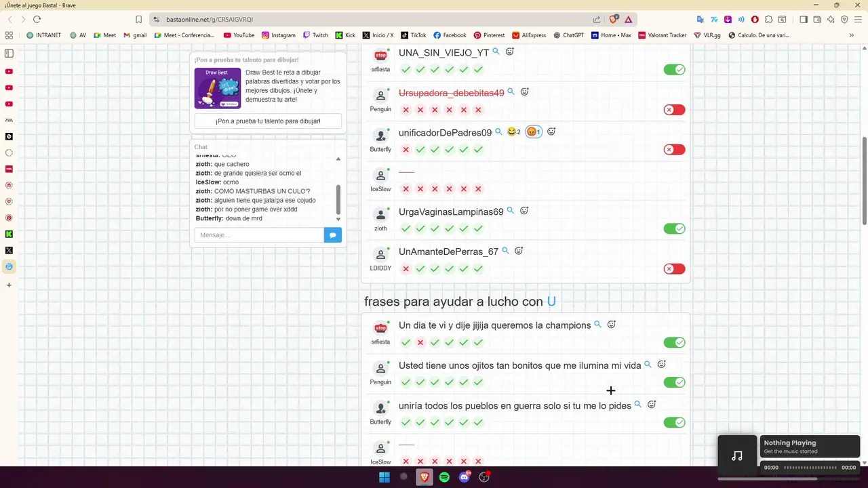
Task: Click the search icon next to UNA_SIN_VIEJO_YT
Action: tap(496, 52)
